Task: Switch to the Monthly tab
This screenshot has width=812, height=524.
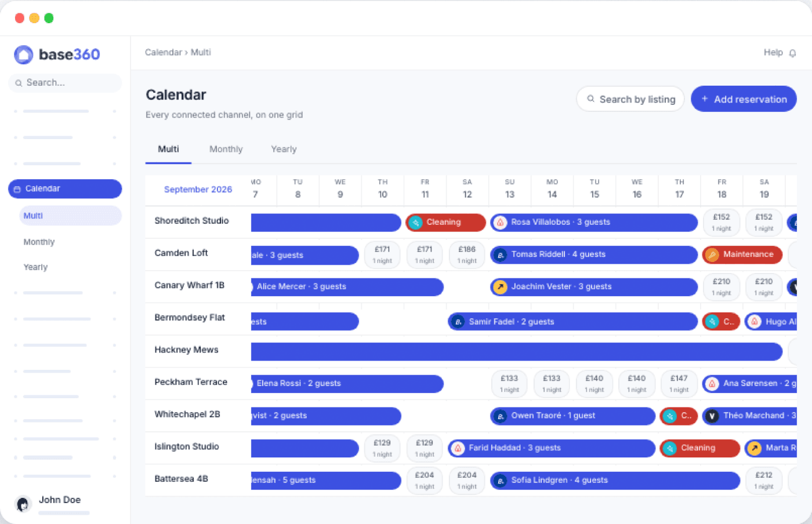Action: pyautogui.click(x=226, y=150)
